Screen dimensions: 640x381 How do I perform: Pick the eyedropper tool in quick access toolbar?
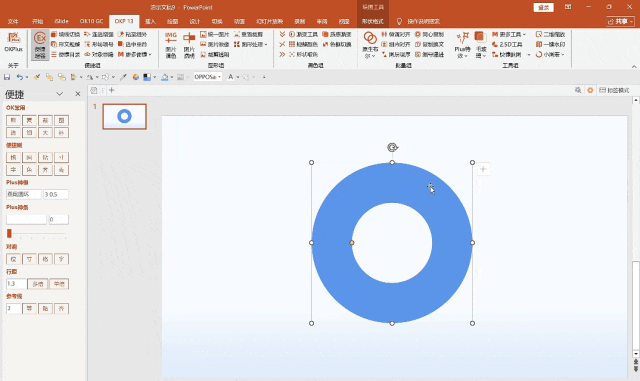tap(123, 77)
